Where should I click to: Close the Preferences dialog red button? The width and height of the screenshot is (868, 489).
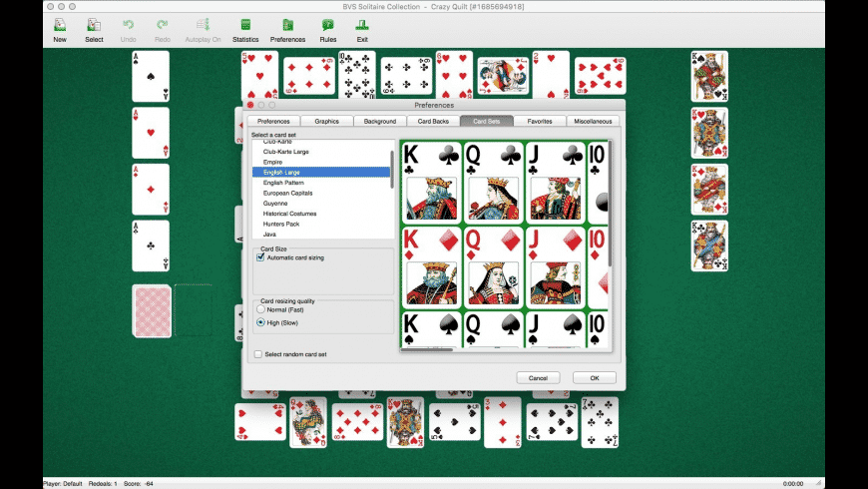pos(250,105)
